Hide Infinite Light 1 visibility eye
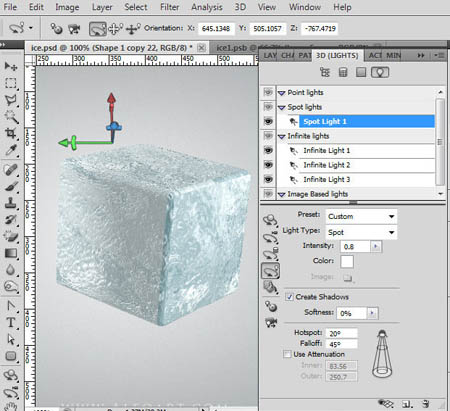Image resolution: width=450 pixels, height=411 pixels. pyautogui.click(x=268, y=150)
